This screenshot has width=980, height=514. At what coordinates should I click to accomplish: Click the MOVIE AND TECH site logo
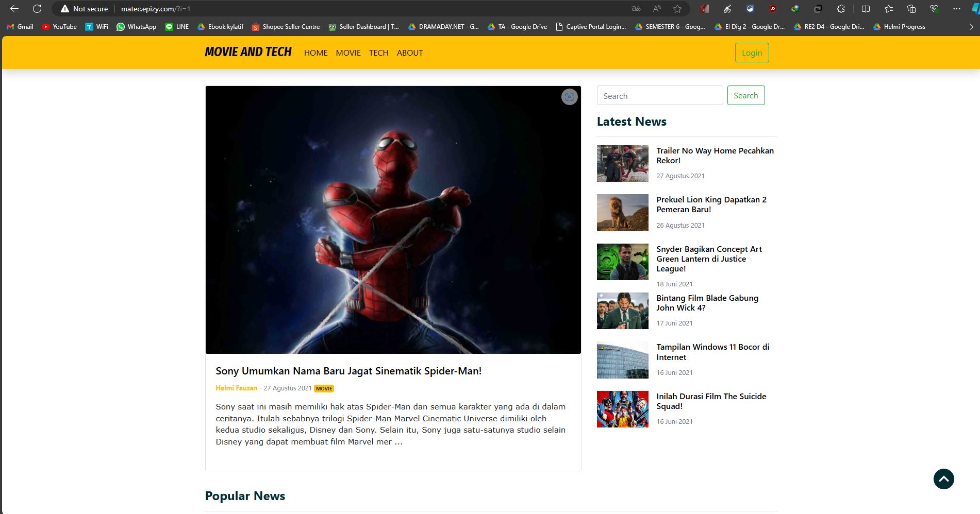(x=248, y=52)
